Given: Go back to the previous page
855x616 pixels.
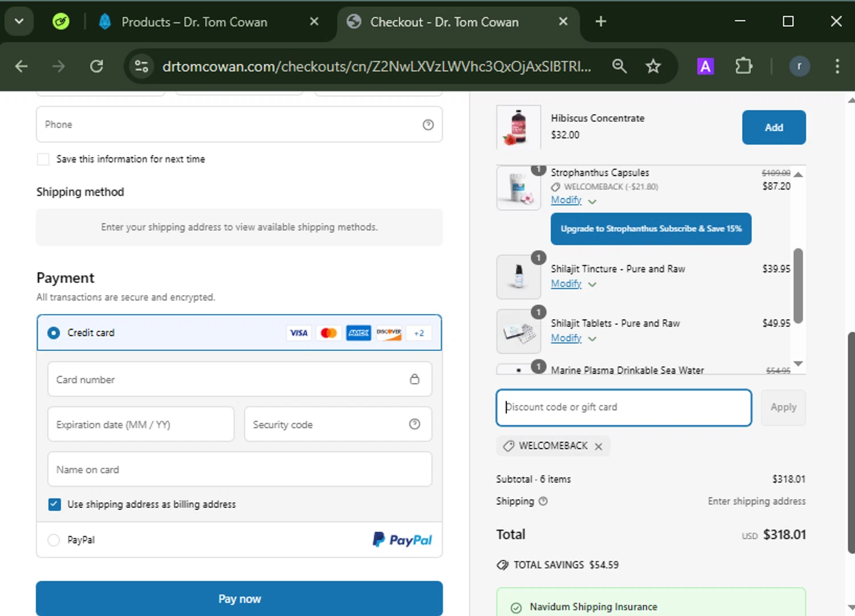Looking at the screenshot, I should click(x=22, y=67).
